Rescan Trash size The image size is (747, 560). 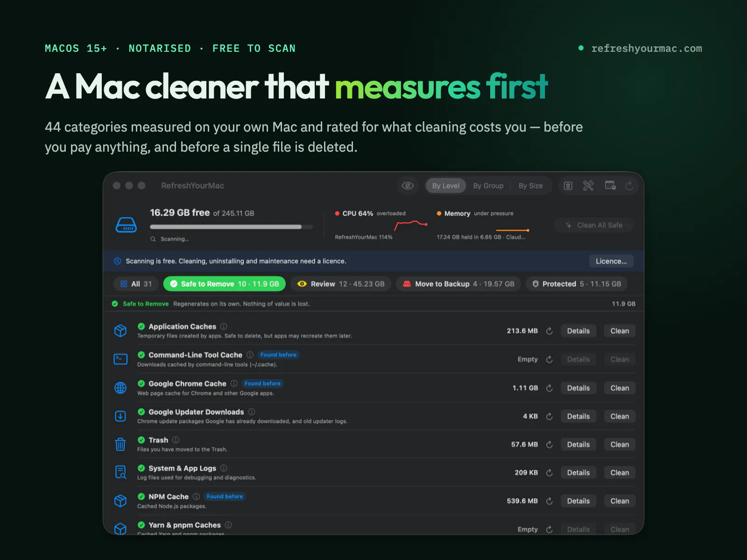pyautogui.click(x=550, y=445)
